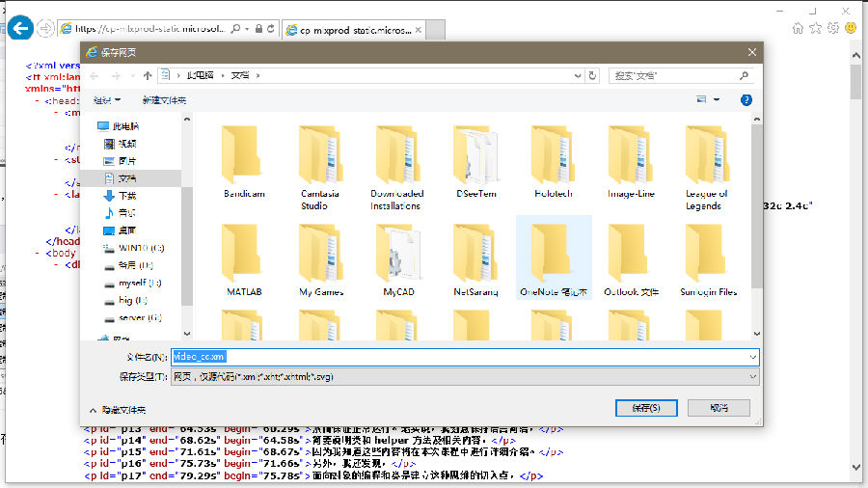The height and width of the screenshot is (488, 868).
Task: Click the search magnifier in browser address bar
Action: pos(236,29)
